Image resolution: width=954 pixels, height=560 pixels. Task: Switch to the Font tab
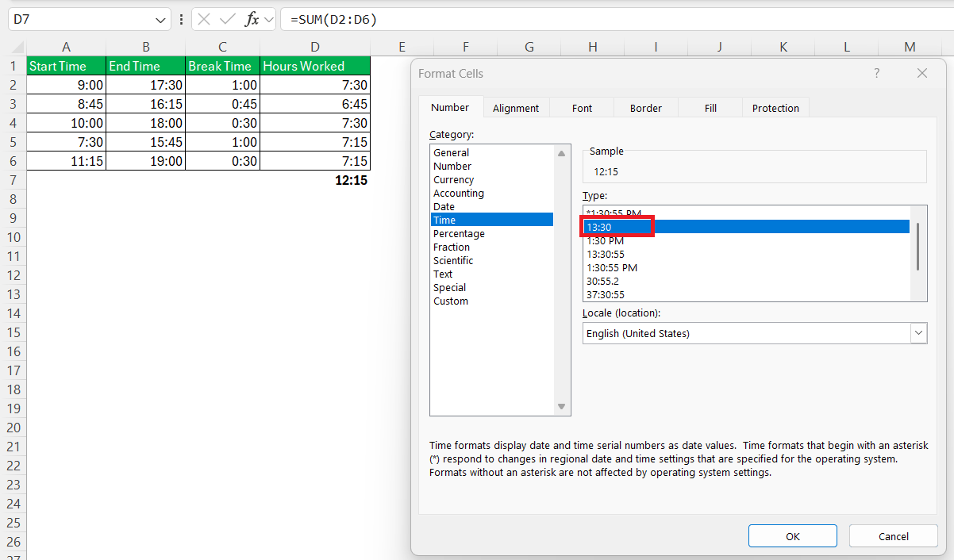coord(582,108)
